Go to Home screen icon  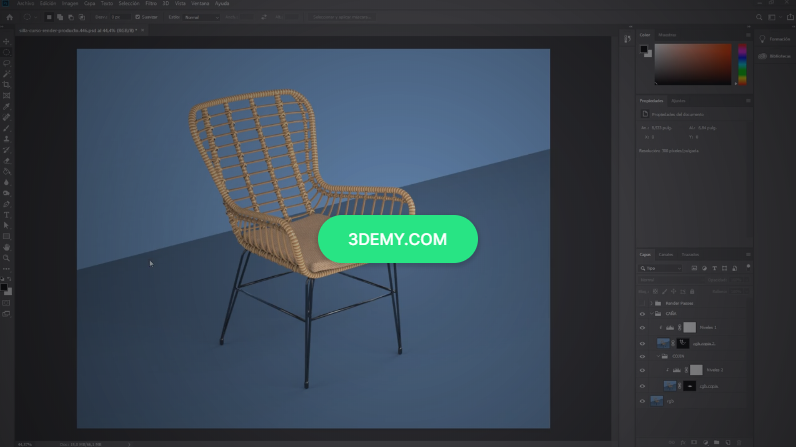click(x=10, y=17)
